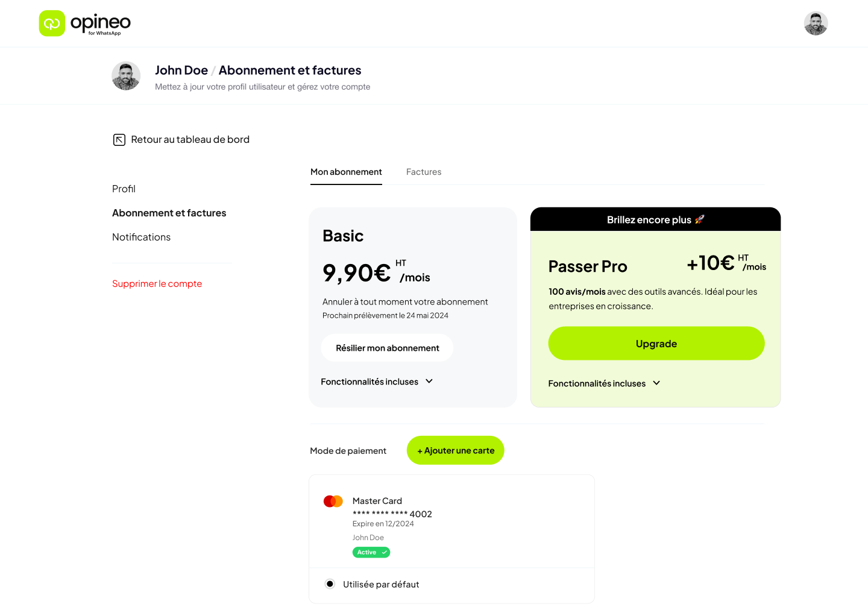The image size is (868, 610).
Task: Click Supprimer le compte
Action: 157,283
